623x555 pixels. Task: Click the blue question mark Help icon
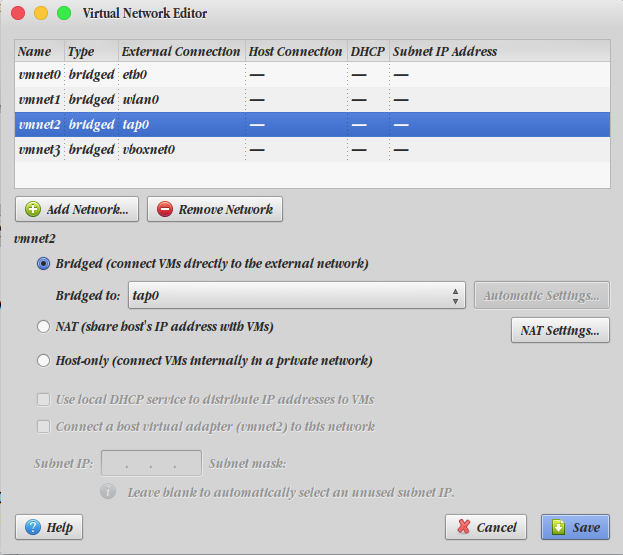pos(33,527)
